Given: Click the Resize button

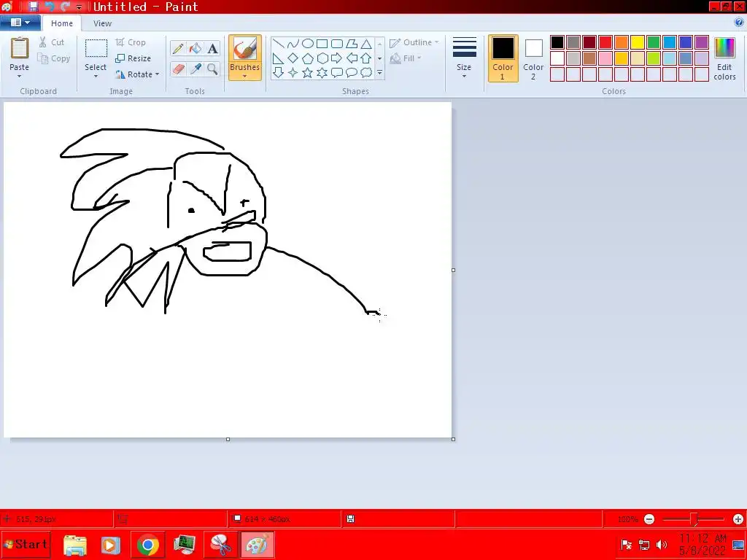Looking at the screenshot, I should coord(133,58).
